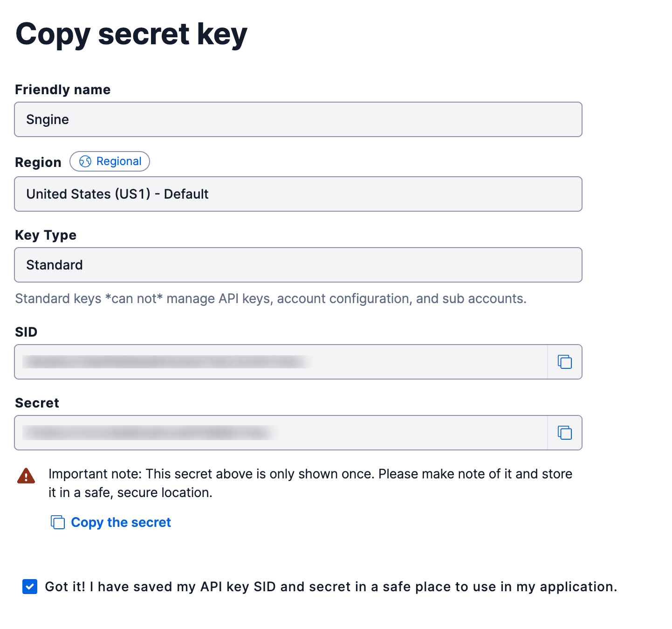Click the "Copy secret key" page heading
This screenshot has height=629, width=672.
[131, 34]
